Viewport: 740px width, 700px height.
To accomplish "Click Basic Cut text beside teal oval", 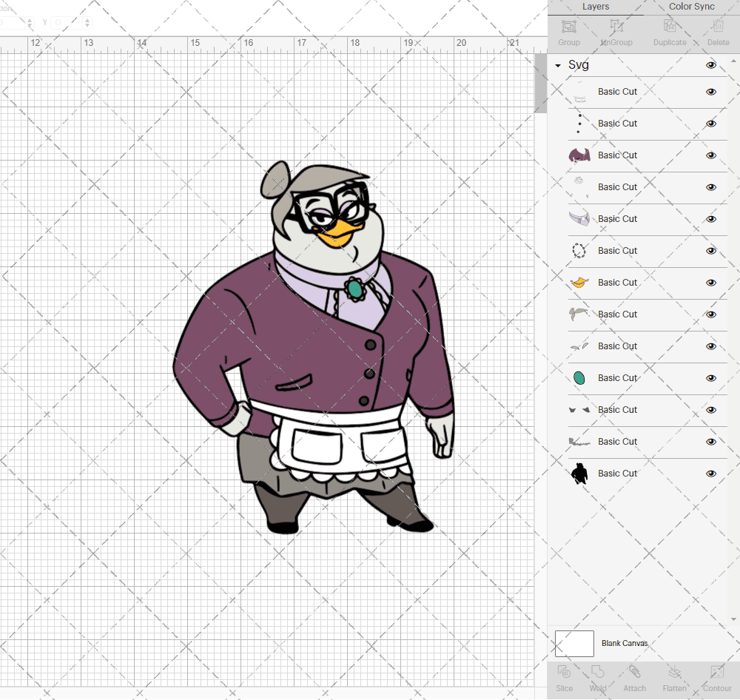I will [617, 378].
